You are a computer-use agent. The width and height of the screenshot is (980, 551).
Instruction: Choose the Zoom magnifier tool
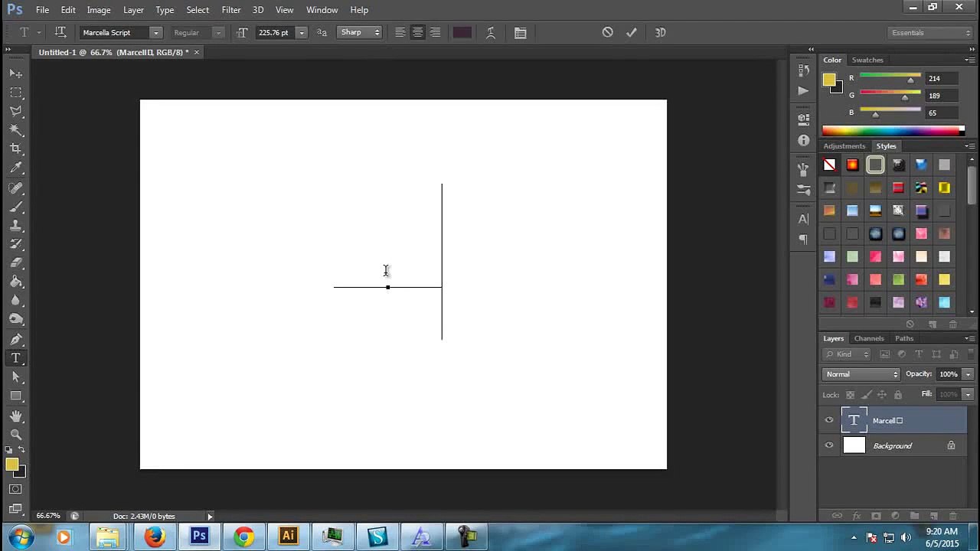click(x=15, y=434)
